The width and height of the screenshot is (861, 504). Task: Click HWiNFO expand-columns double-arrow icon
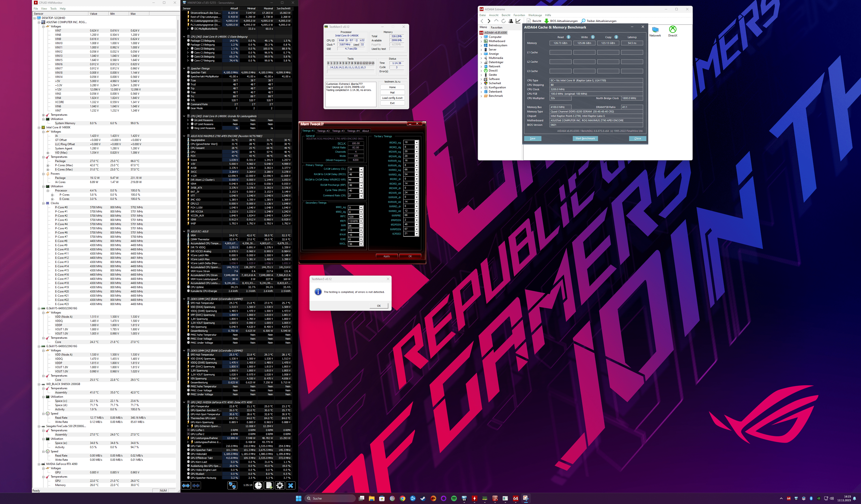(x=186, y=485)
